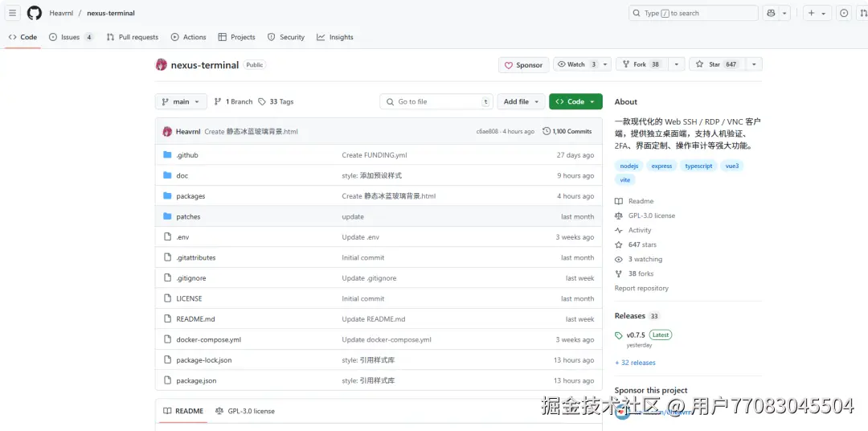This screenshot has width=868, height=431.
Task: Open the Projects tab
Action: coord(237,37)
